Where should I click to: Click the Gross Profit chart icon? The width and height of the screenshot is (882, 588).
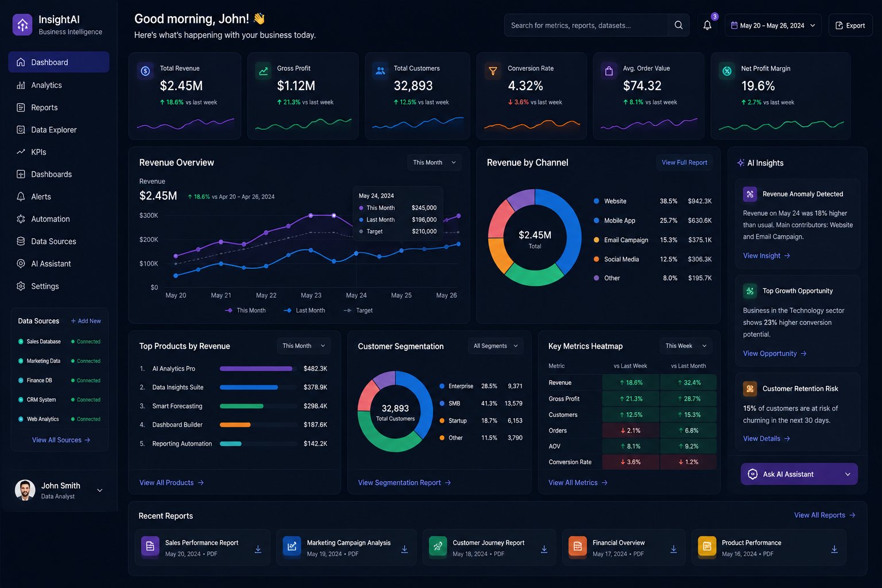pyautogui.click(x=263, y=71)
